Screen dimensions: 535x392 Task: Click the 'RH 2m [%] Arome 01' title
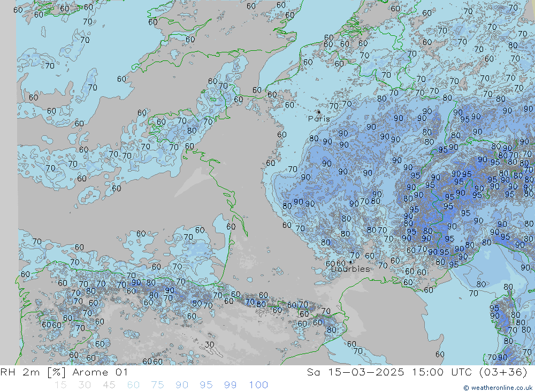[64, 372]
